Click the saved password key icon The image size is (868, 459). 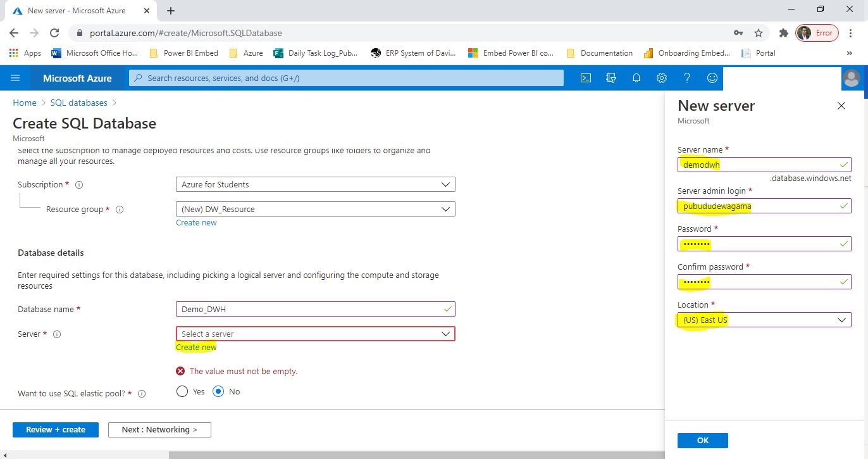738,33
